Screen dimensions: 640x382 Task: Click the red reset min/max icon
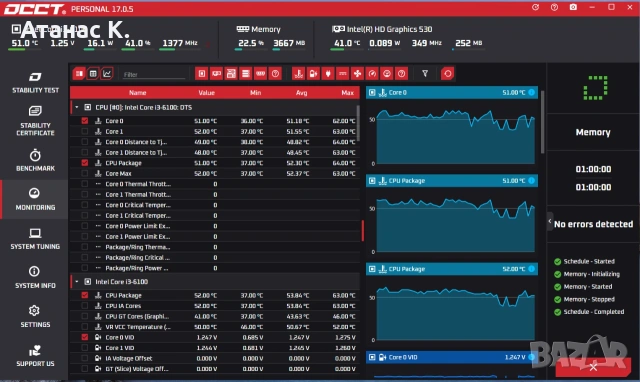click(x=447, y=74)
